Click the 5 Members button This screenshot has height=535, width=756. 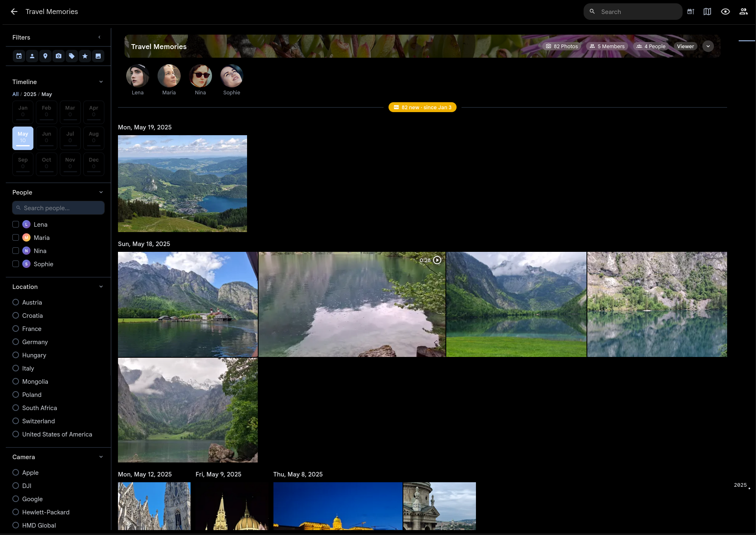tap(607, 46)
